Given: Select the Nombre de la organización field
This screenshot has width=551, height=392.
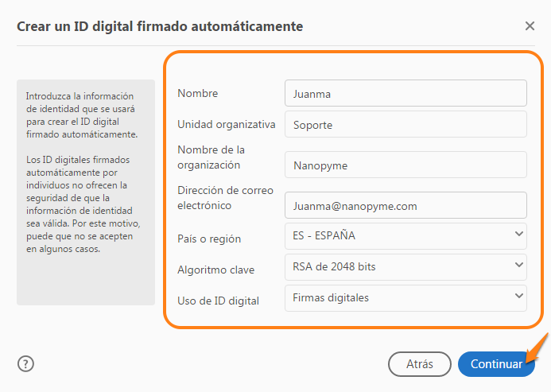Looking at the screenshot, I should [405, 165].
